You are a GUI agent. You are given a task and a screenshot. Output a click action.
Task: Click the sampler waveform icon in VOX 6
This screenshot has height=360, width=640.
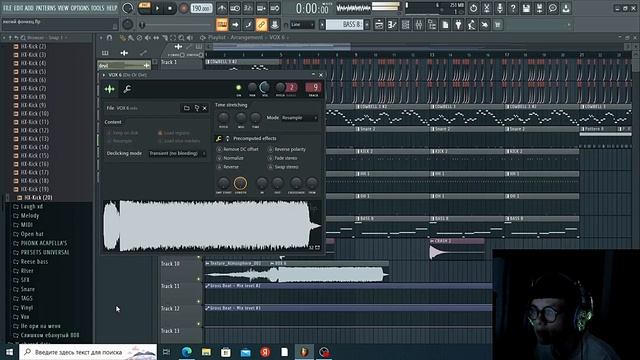[109, 89]
